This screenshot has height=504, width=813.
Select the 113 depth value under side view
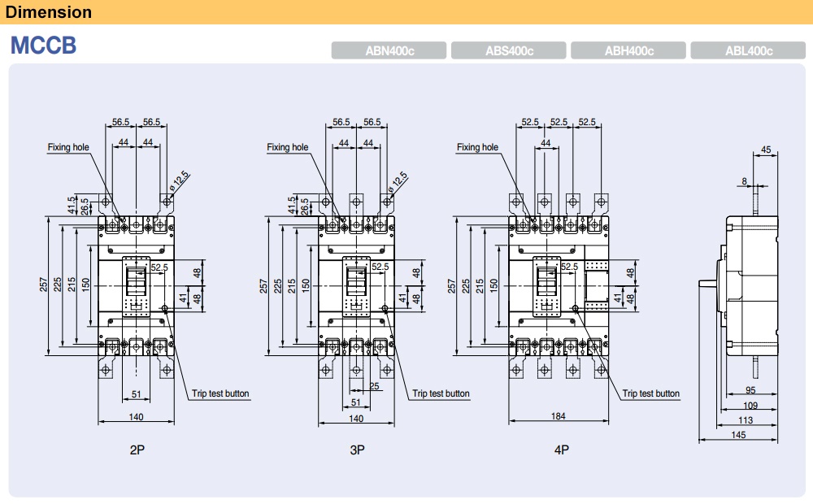point(745,420)
